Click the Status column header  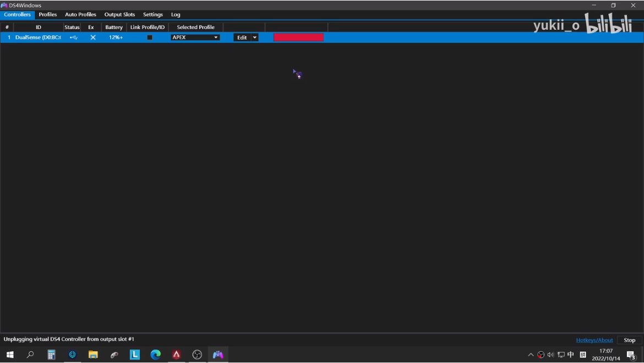pos(72,27)
